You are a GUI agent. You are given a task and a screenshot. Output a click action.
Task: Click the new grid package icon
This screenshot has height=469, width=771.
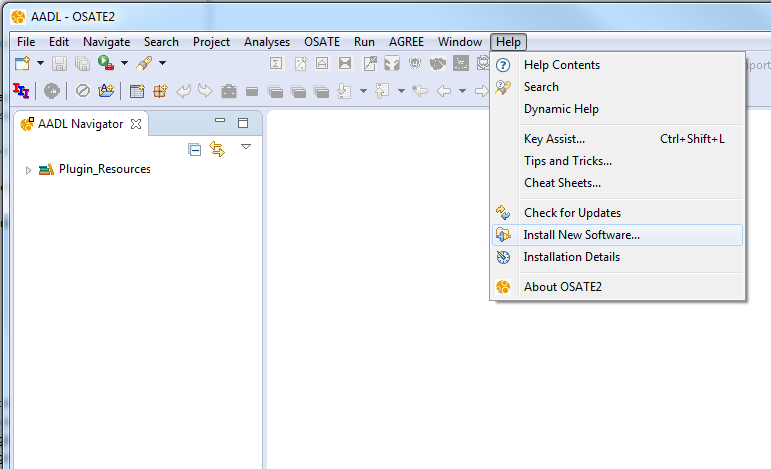(x=160, y=91)
